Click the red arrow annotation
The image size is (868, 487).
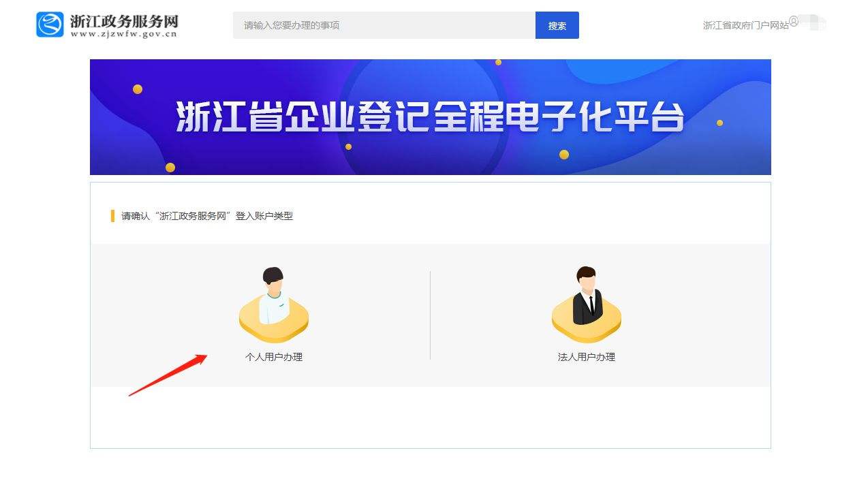coord(168,375)
